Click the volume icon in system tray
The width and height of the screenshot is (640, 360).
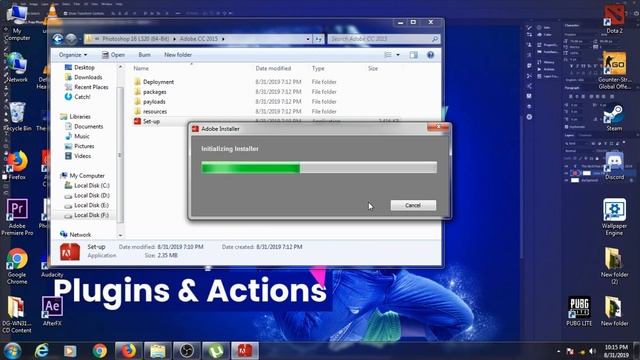tap(592, 351)
